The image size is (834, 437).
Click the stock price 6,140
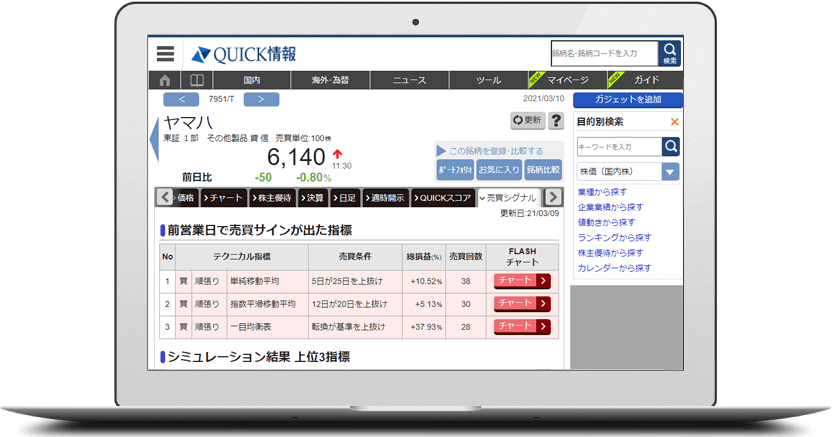point(296,157)
